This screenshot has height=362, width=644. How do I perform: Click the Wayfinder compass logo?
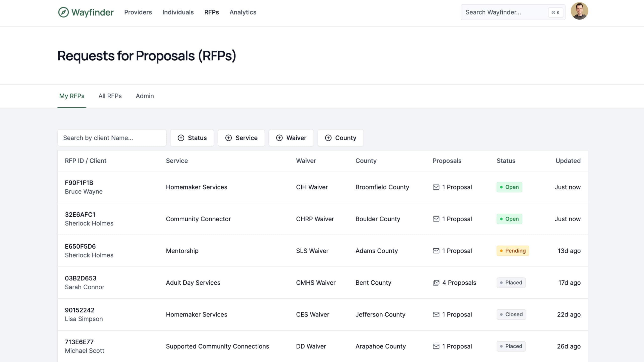pos(63,12)
